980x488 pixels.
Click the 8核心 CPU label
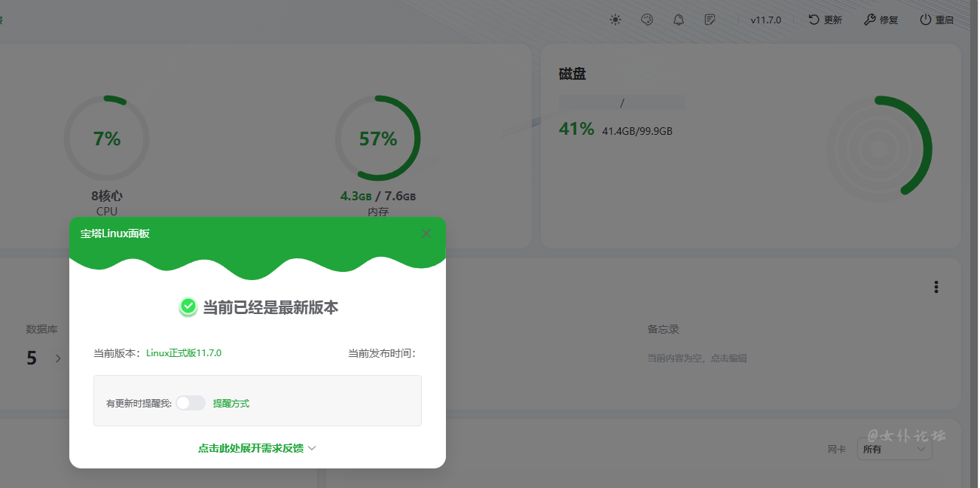(107, 196)
